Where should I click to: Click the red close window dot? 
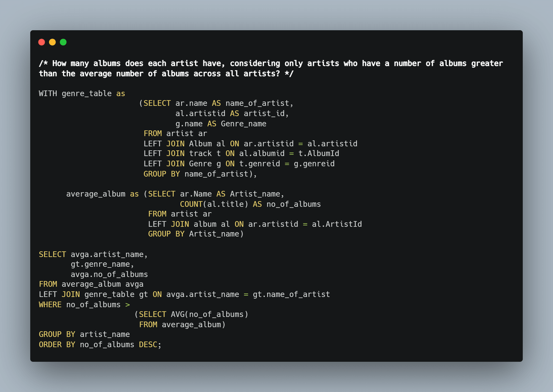(x=42, y=42)
